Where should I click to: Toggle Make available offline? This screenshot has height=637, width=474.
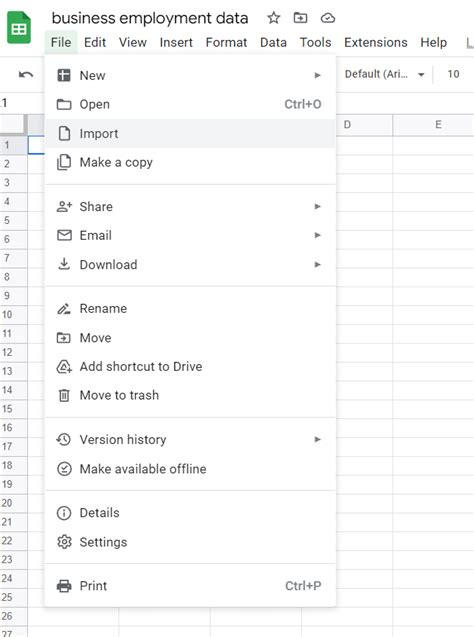point(190,469)
